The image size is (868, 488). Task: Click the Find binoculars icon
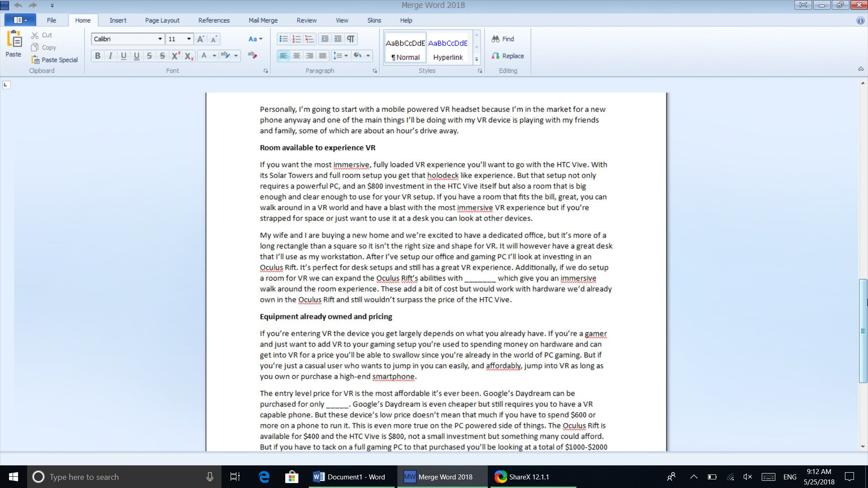[x=495, y=39]
